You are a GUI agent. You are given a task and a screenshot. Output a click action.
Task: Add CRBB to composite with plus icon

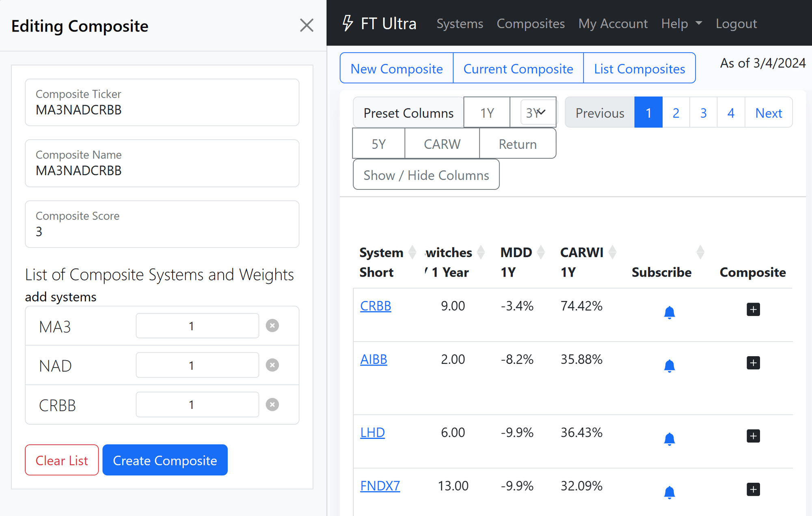(753, 309)
